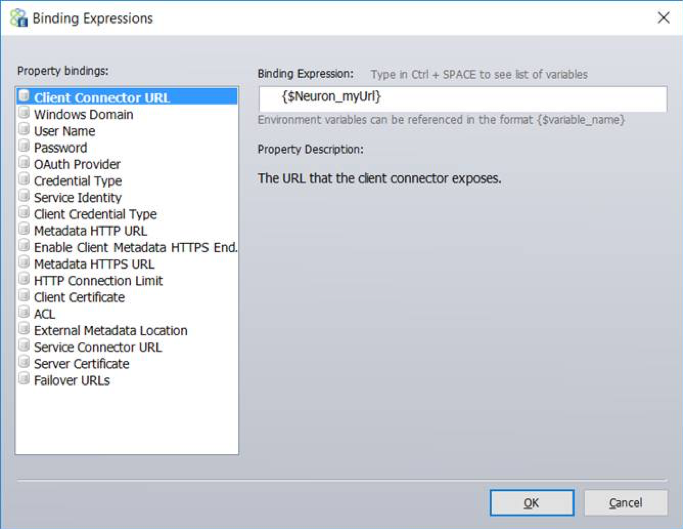
Task: Click the icon beside Client Certificate
Action: [24, 295]
